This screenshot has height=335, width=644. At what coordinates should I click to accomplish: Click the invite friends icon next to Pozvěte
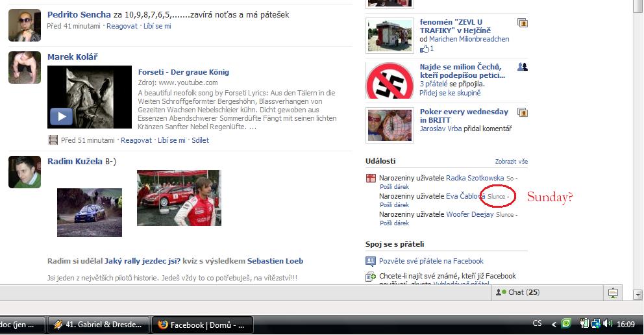click(x=371, y=261)
